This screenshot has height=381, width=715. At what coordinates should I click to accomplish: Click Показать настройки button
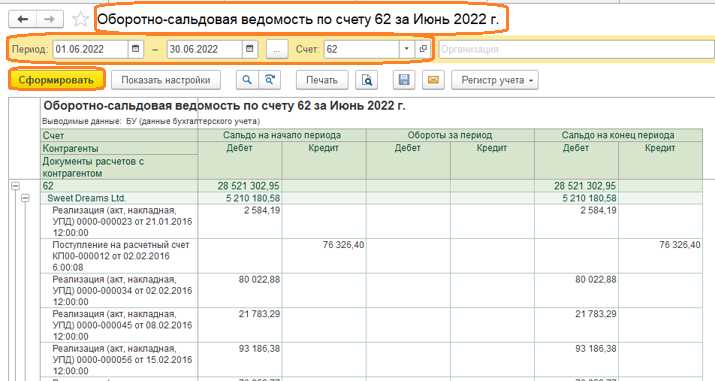pyautogui.click(x=166, y=80)
